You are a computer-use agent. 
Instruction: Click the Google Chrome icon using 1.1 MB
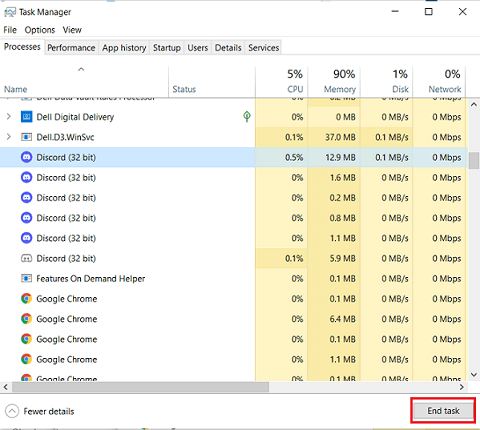pyautogui.click(x=26, y=359)
